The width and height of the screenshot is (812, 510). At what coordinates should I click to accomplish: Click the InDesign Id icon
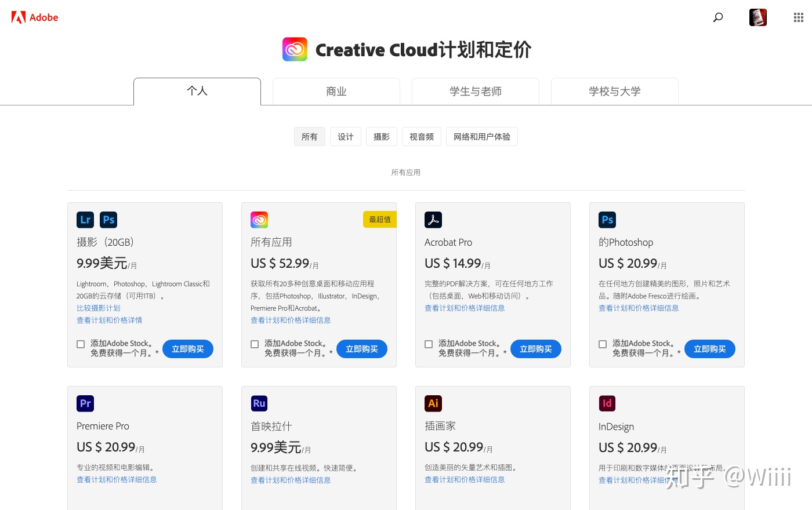[607, 403]
